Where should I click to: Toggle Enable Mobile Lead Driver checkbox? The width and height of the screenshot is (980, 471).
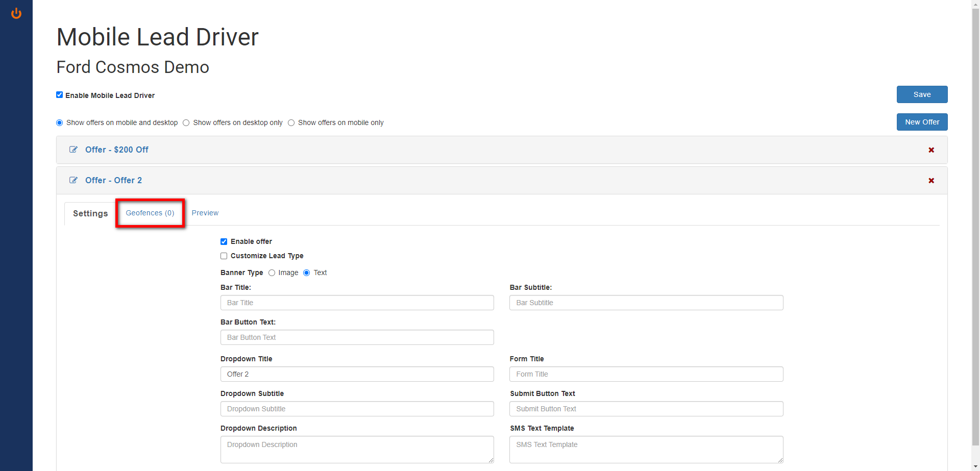[60, 95]
